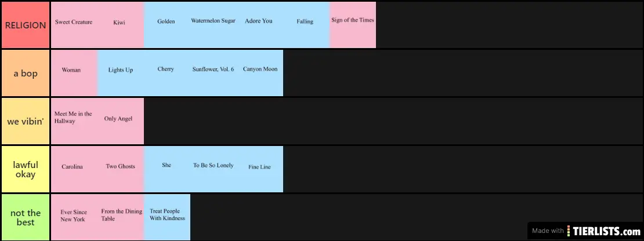The width and height of the screenshot is (644, 241).
Task: Select the 'a bop' tier label
Action: tap(26, 73)
